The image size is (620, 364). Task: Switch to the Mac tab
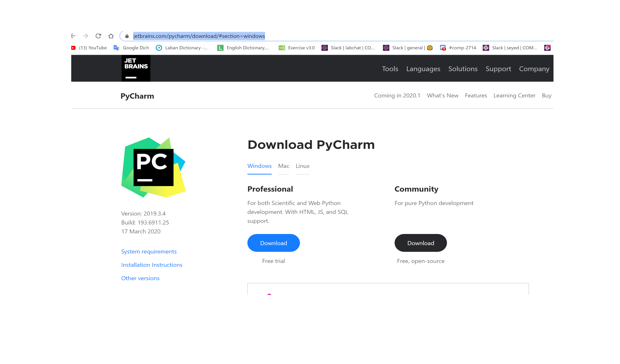284,166
